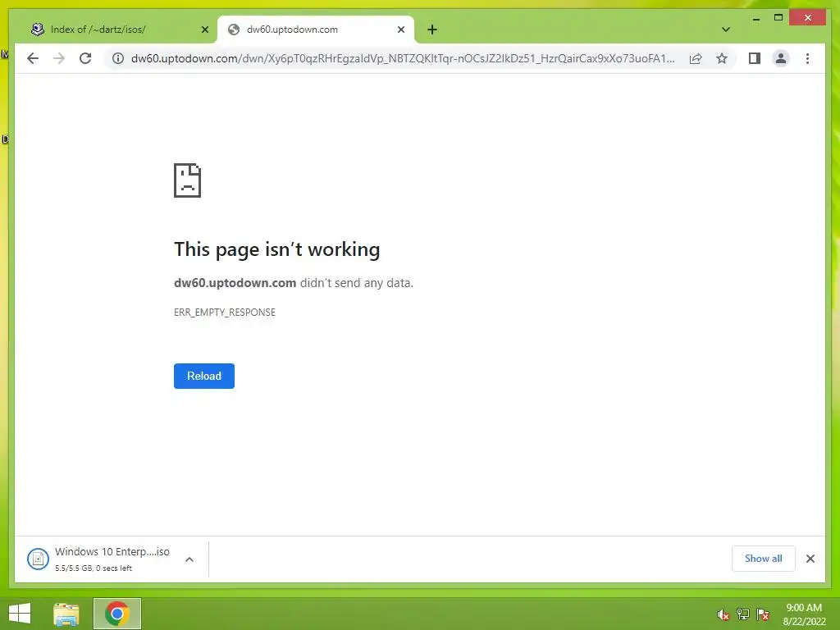Reload page using toolbar refresh icon
Viewport: 840px width, 630px height.
85,58
